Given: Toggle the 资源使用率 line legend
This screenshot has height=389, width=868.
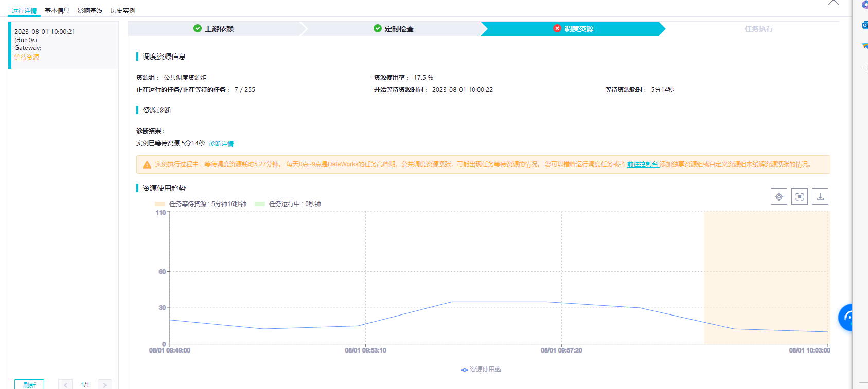Looking at the screenshot, I should 481,369.
